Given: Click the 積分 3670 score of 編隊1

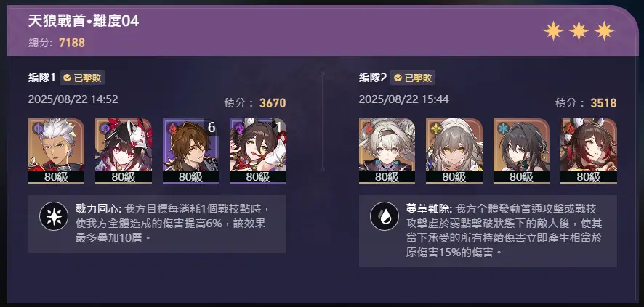Looking at the screenshot, I should pos(254,103).
